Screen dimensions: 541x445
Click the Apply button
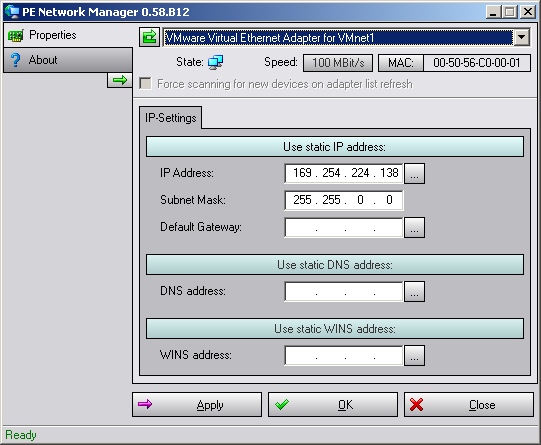click(197, 405)
